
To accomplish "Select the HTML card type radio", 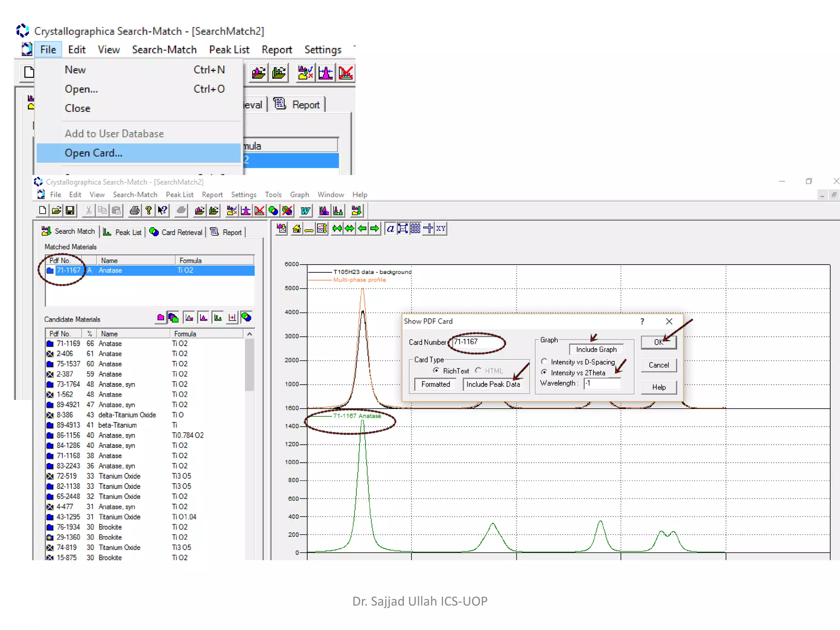I will point(478,370).
